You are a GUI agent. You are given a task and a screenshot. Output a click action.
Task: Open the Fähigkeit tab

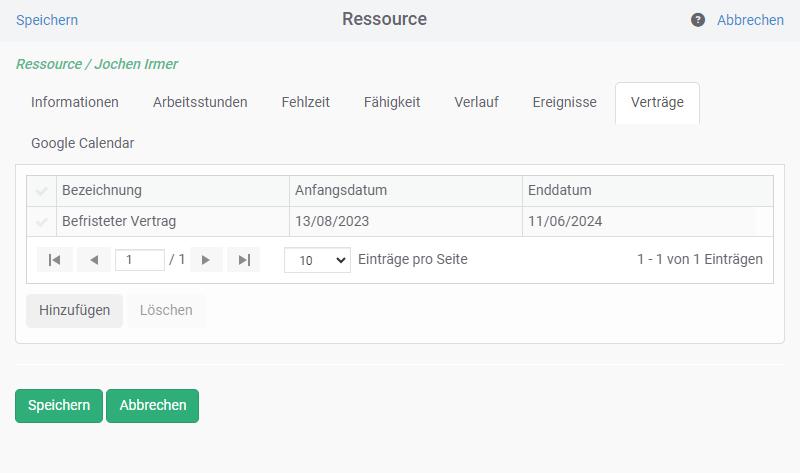(392, 102)
